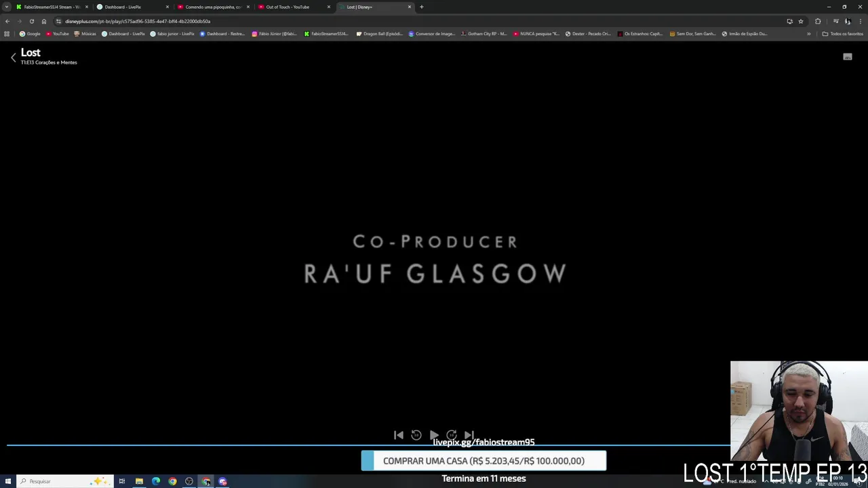
Task: Open Task View on the taskbar
Action: (122, 481)
